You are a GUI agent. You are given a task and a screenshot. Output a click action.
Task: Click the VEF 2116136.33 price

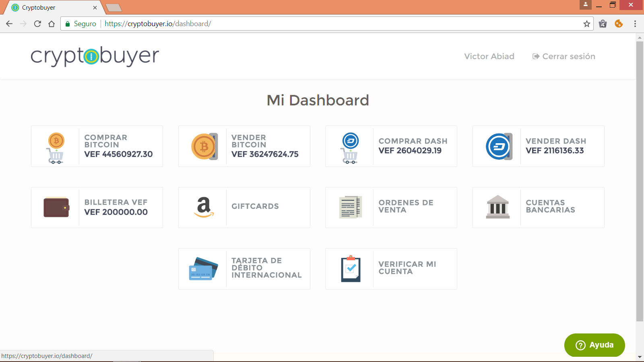click(555, 150)
